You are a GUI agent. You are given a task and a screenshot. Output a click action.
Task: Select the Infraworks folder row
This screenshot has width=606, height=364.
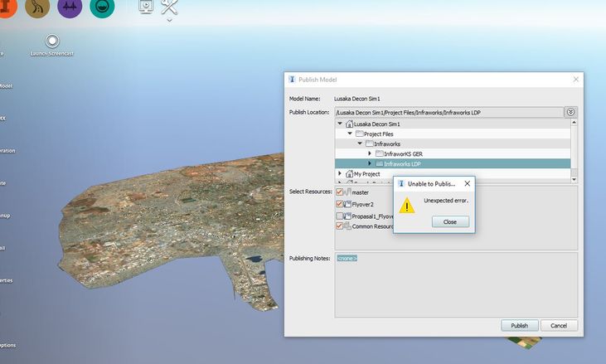click(x=453, y=143)
